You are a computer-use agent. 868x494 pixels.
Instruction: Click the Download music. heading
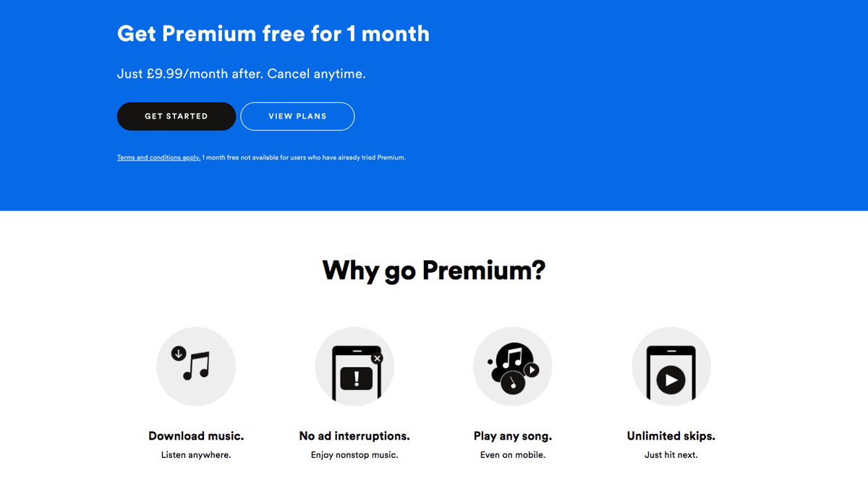pos(196,436)
